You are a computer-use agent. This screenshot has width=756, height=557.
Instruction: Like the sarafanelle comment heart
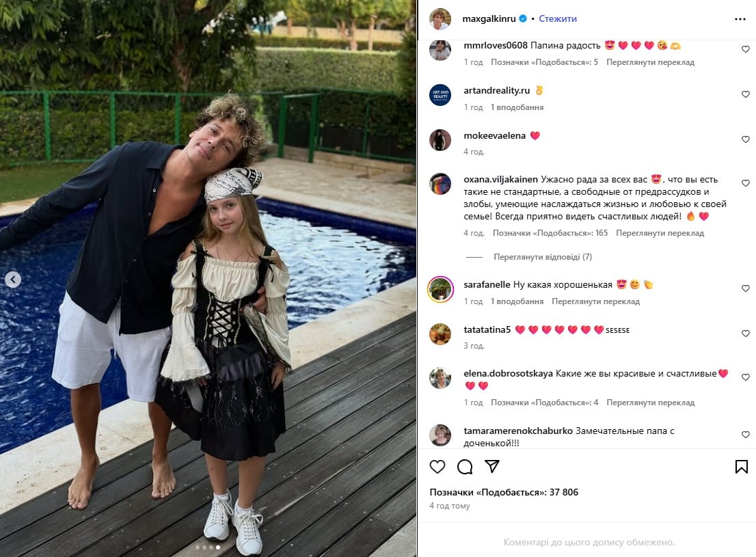coord(745,288)
